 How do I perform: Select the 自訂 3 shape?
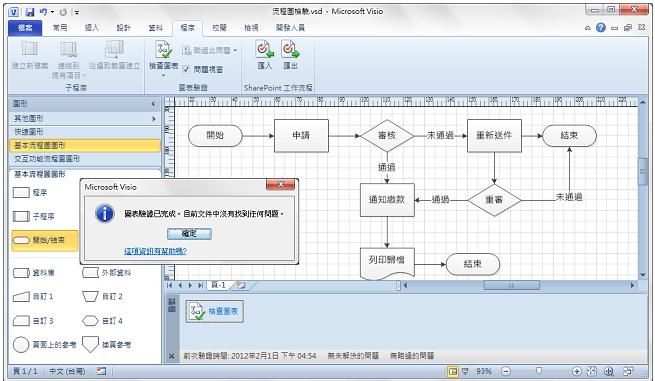(33, 321)
